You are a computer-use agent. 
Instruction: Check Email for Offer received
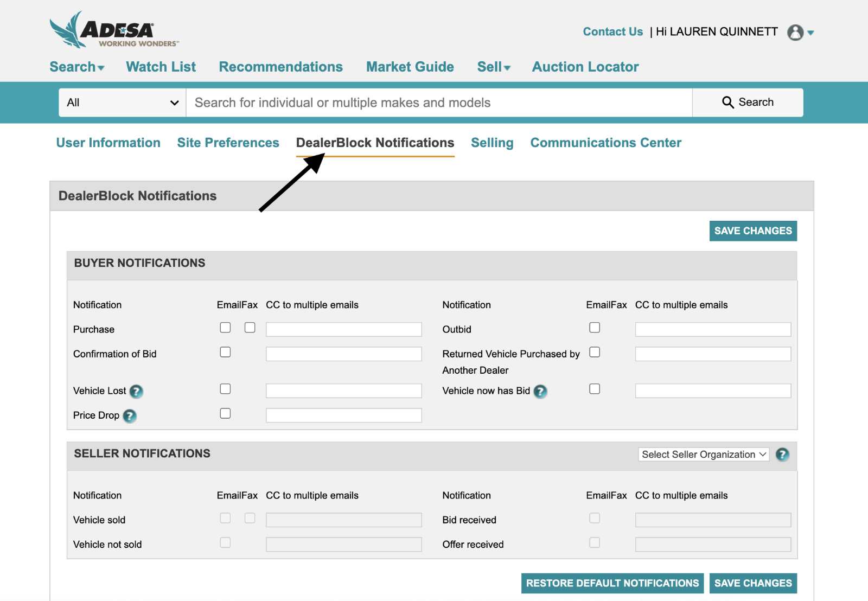(595, 542)
